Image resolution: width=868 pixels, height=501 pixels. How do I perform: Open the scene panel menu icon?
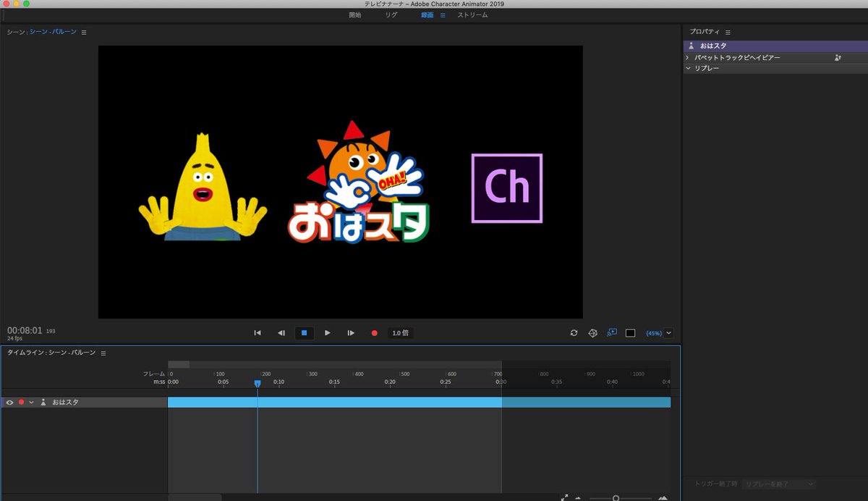point(84,32)
